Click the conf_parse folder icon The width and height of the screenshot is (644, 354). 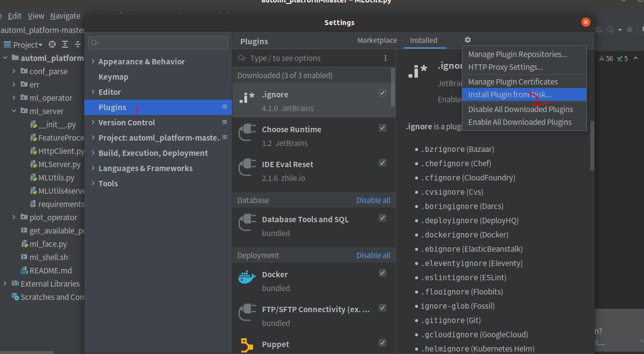pyautogui.click(x=24, y=71)
